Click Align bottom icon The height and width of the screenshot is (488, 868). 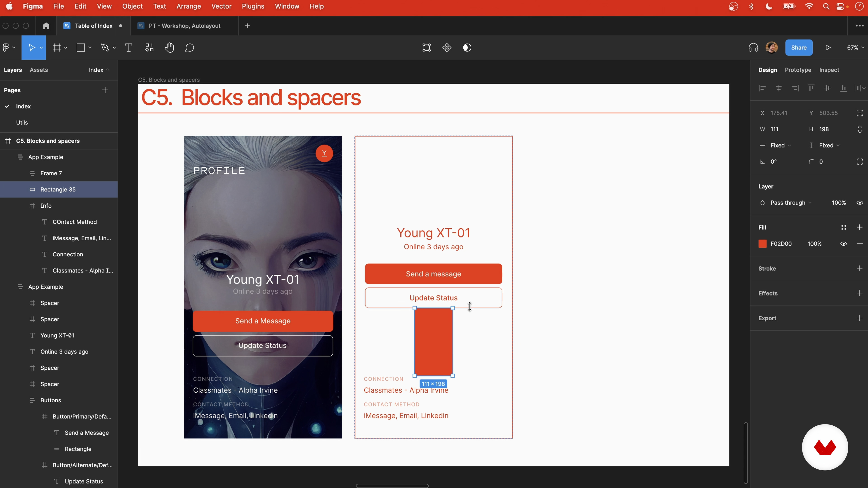coord(843,88)
